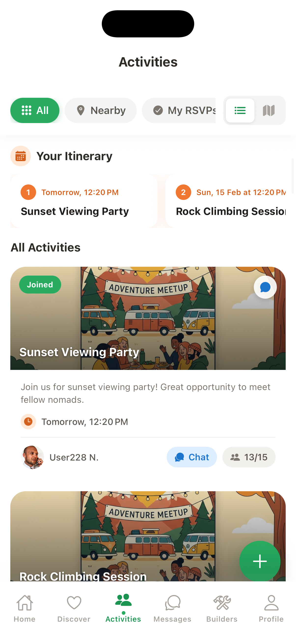Open User228 N. host avatar

coord(32,457)
